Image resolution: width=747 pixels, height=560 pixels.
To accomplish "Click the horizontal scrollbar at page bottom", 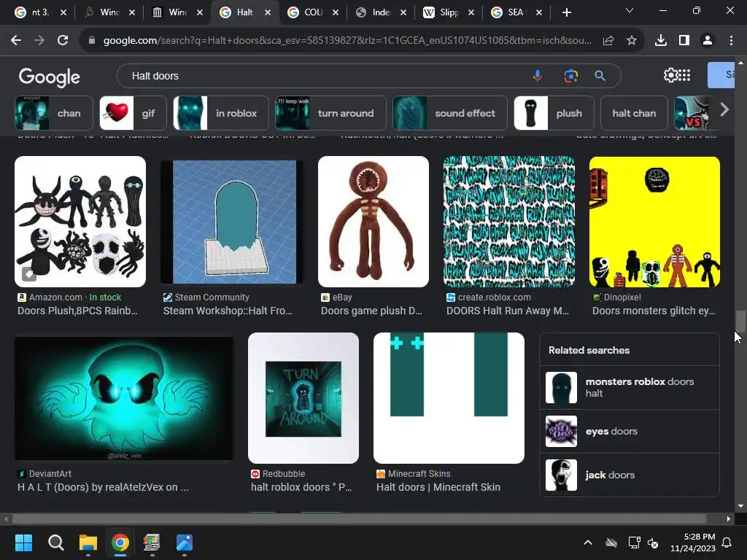I will tap(359, 518).
